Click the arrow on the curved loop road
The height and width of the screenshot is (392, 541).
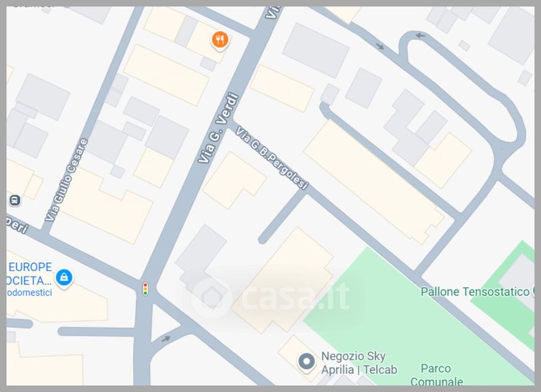pyautogui.click(x=420, y=36)
